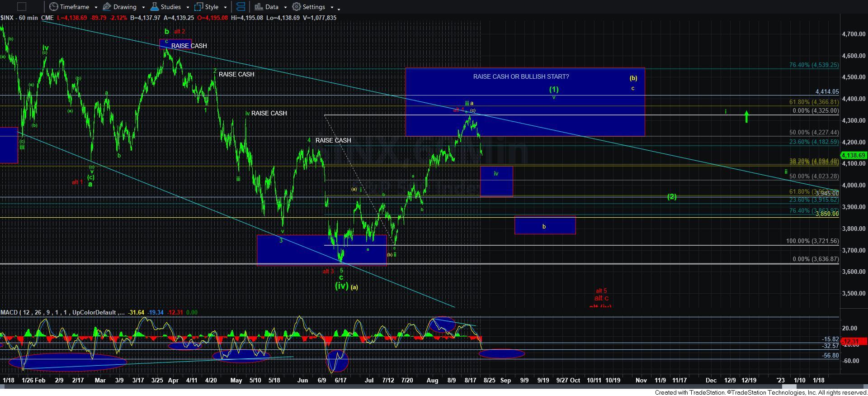Image resolution: width=868 pixels, height=396 pixels.
Task: Expand the Settings dropdown arrow
Action: (x=332, y=8)
